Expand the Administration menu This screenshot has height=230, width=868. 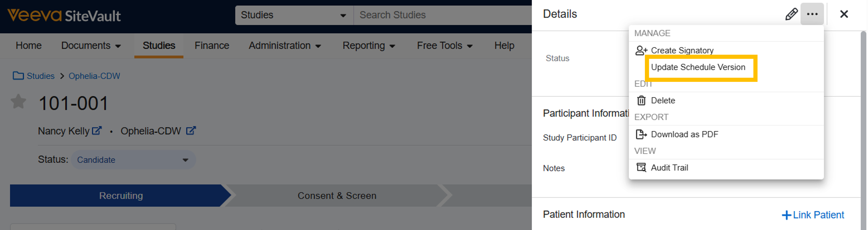tap(284, 45)
